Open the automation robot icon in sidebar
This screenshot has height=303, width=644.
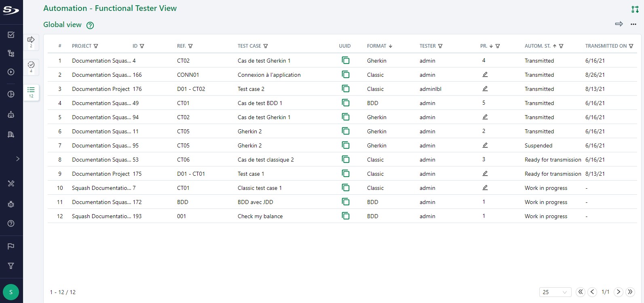point(11,115)
